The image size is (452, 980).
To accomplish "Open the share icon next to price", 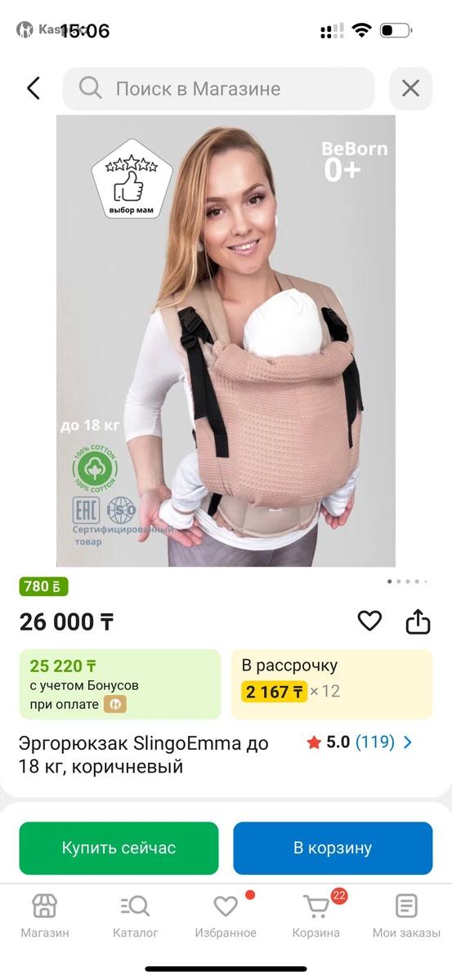I will pos(418,621).
